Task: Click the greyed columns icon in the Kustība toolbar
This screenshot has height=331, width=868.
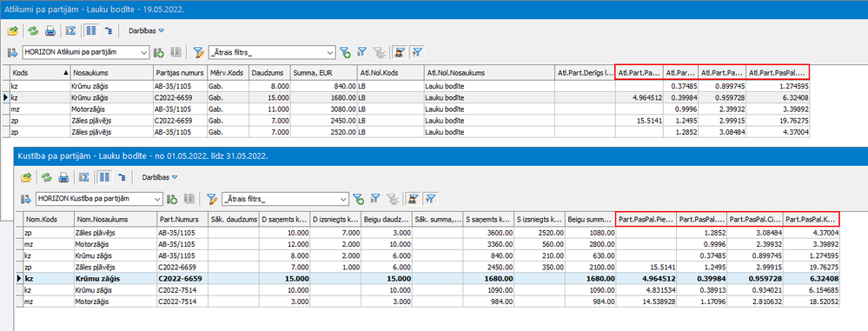Action: (x=189, y=199)
